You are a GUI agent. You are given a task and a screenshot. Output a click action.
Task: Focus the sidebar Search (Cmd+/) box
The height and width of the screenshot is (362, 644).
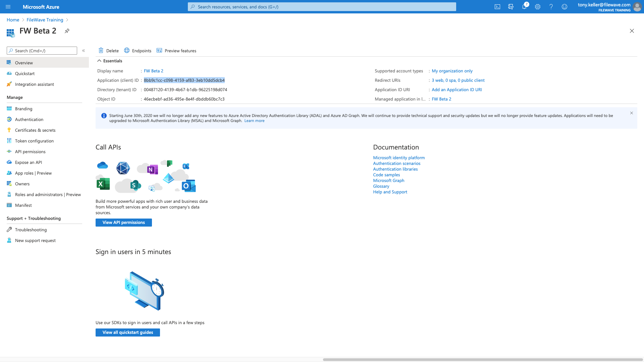[42, 51]
